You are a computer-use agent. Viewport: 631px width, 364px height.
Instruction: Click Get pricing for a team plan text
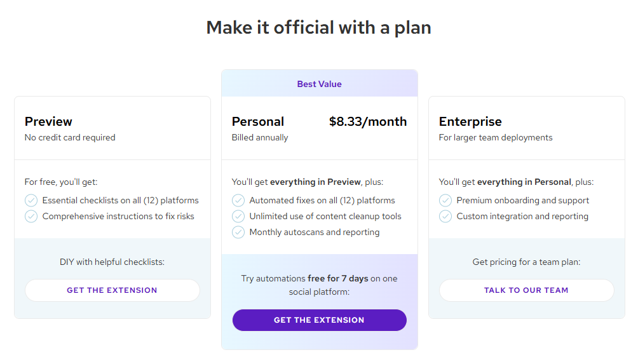(526, 262)
